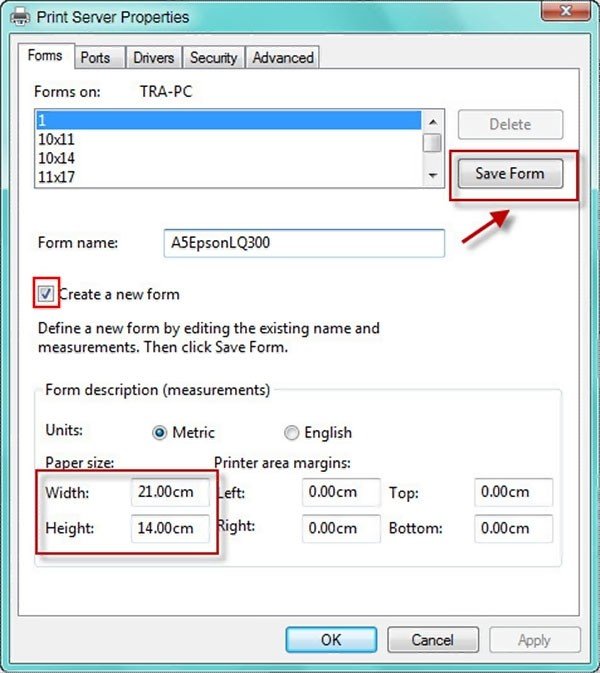This screenshot has height=673, width=600.
Task: Select the English units radio button
Action: coord(291,433)
